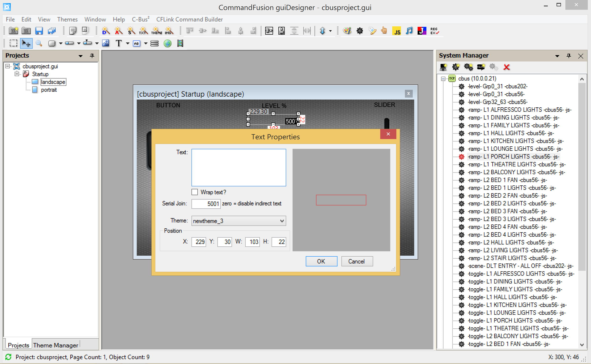Screen dimensions: 591x364
Task: Click OK in Text Properties
Action: coord(321,261)
